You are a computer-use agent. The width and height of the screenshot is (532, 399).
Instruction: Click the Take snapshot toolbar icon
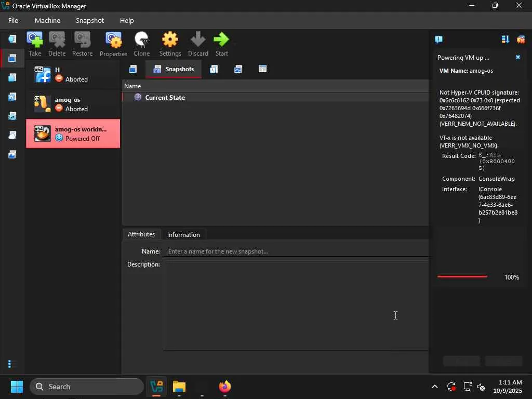point(35,44)
